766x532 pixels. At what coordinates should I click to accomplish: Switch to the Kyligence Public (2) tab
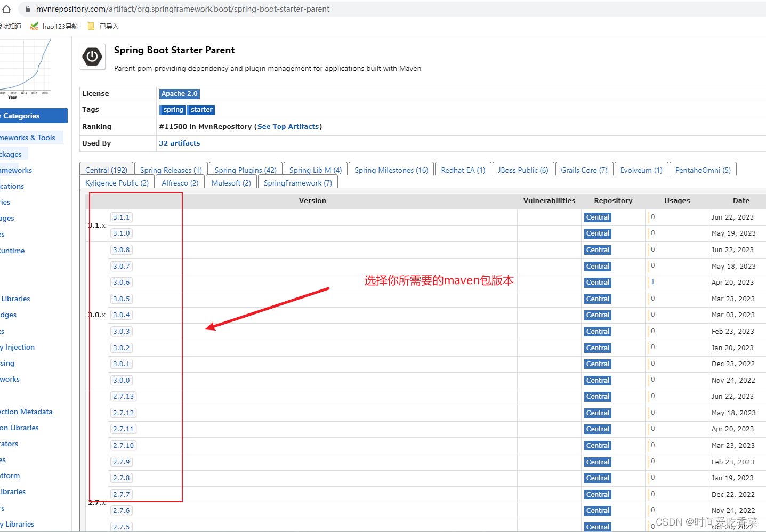pos(117,183)
